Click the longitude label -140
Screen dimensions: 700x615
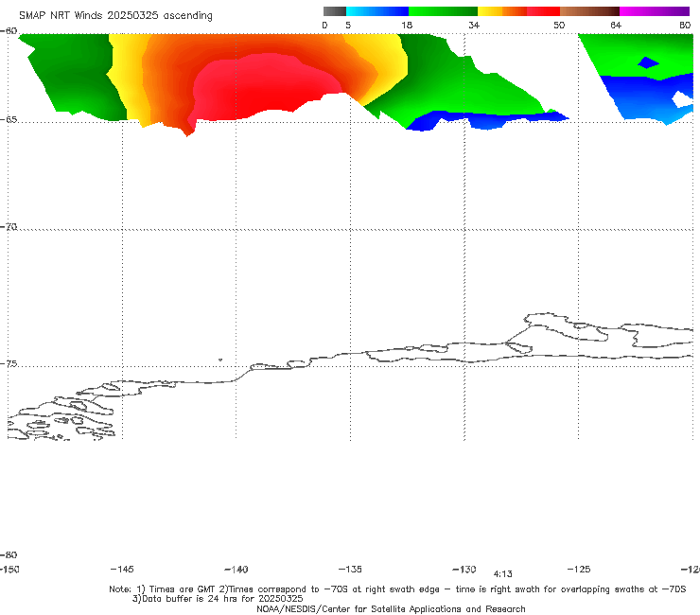click(236, 570)
